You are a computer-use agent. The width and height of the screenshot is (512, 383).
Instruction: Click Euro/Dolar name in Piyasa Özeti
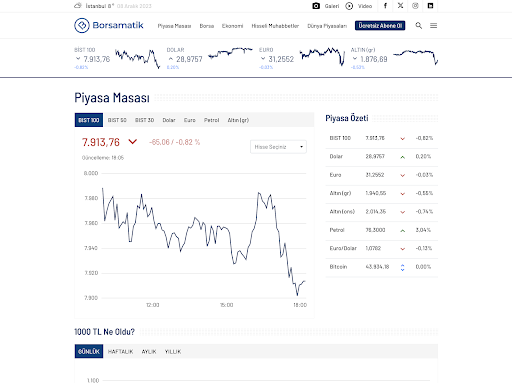click(343, 248)
